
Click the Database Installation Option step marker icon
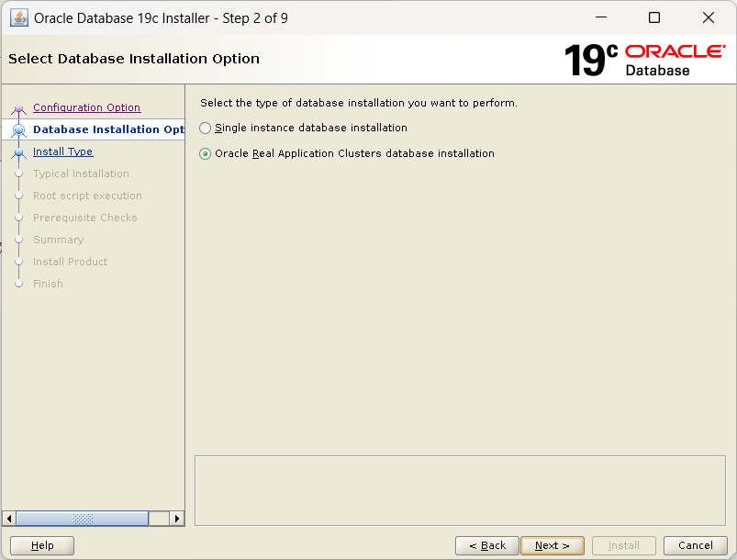tap(18, 130)
